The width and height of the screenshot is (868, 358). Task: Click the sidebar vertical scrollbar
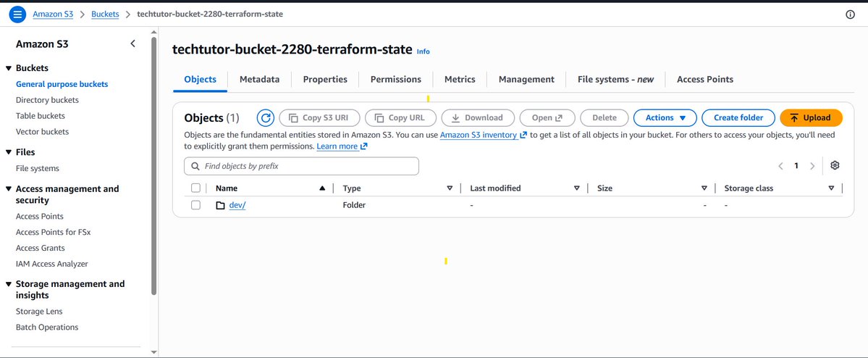(154, 166)
